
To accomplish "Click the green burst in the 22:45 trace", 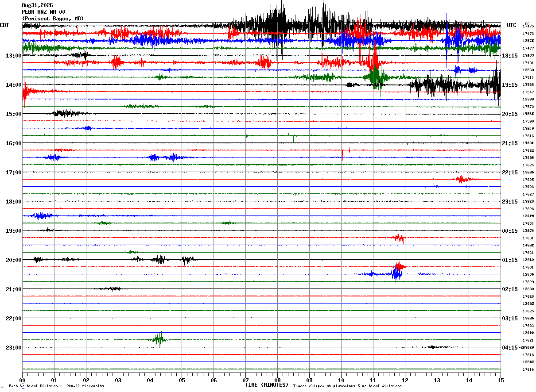I will [x=159, y=339].
